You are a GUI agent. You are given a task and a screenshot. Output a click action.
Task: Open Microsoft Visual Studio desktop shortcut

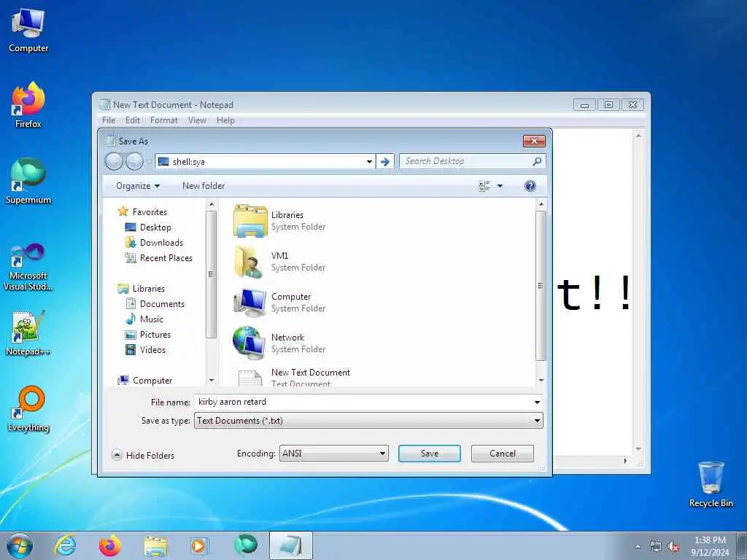(28, 267)
